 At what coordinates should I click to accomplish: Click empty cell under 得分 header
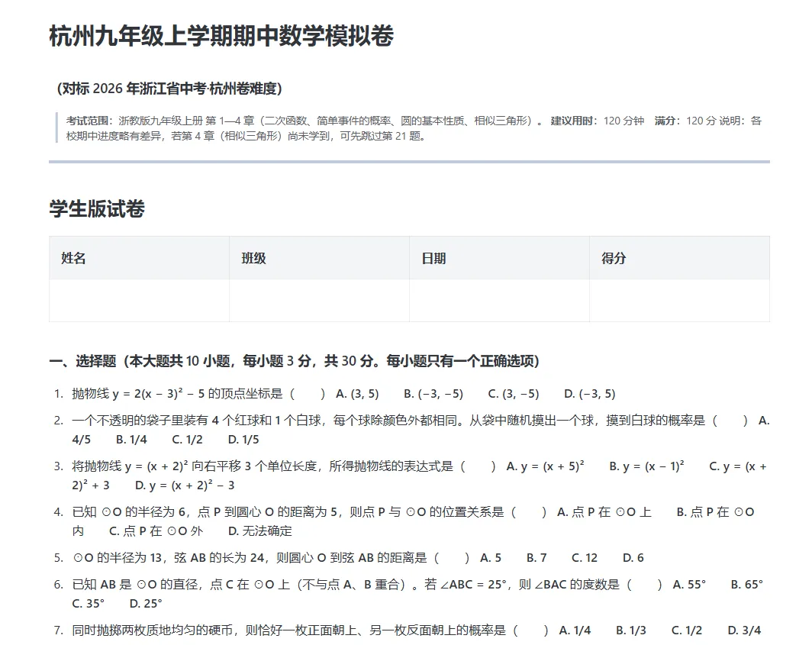(679, 301)
